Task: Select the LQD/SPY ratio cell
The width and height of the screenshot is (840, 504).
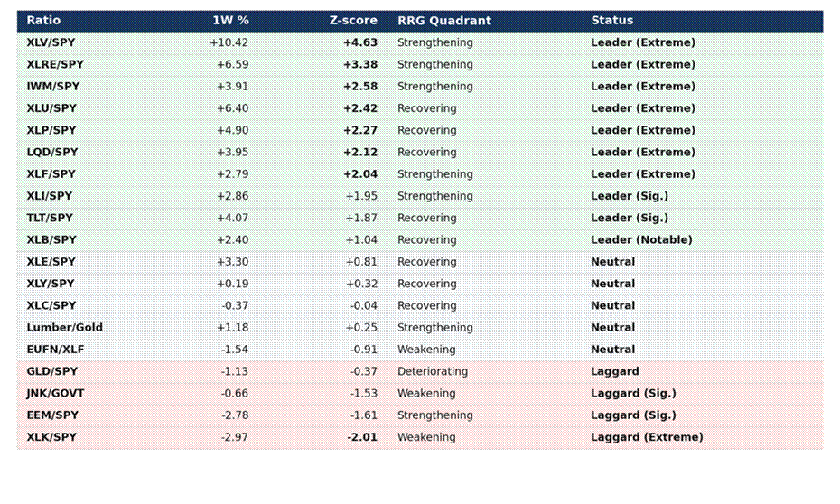Action: point(52,152)
